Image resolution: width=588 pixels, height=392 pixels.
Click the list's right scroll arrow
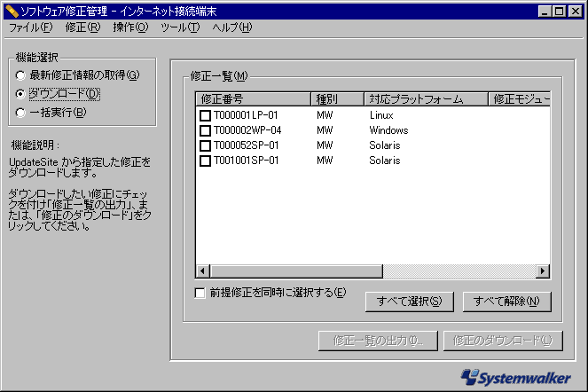pos(543,270)
